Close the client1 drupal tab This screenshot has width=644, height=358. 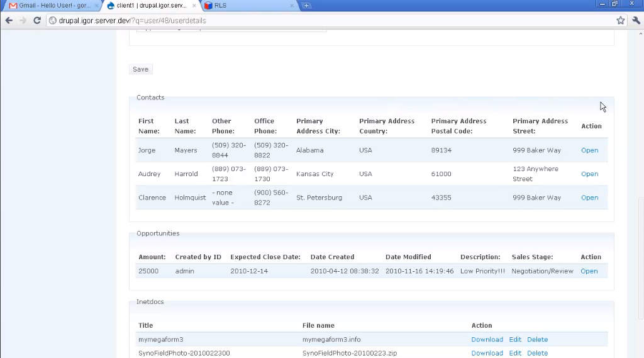194,5
